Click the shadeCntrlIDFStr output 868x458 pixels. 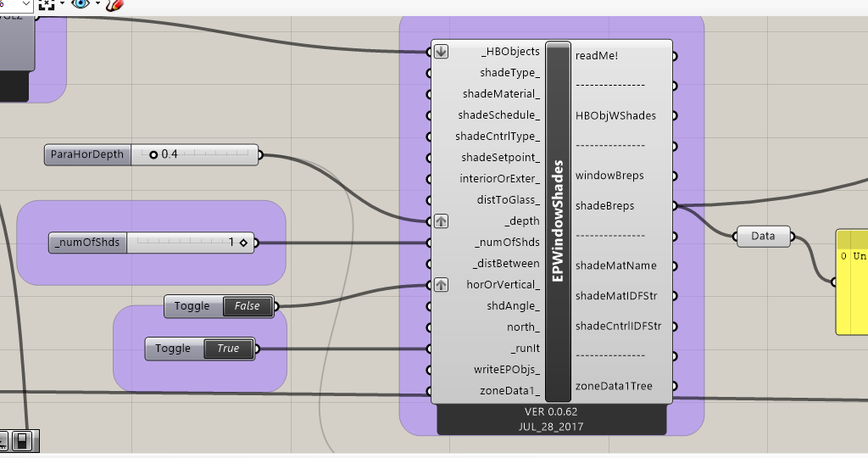(618, 327)
